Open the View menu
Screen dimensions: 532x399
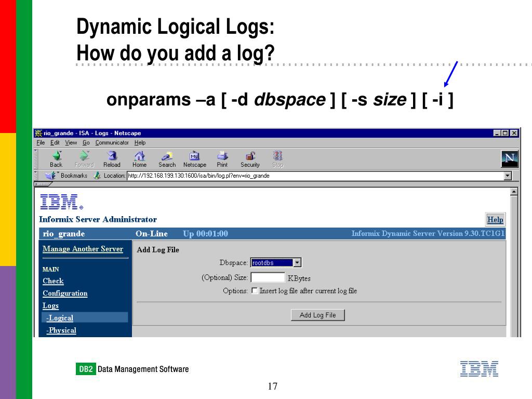71,142
